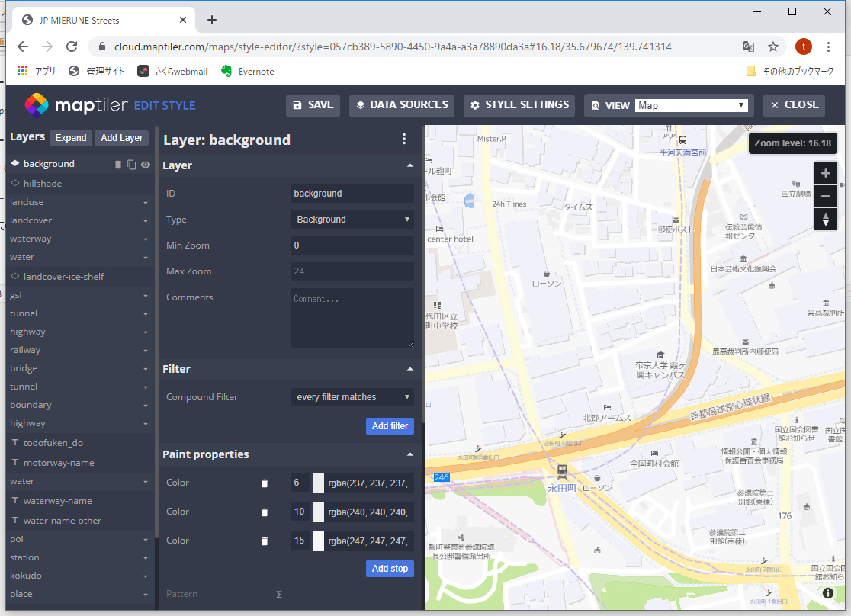Zoom out on the map
The image size is (851, 616).
[825, 197]
